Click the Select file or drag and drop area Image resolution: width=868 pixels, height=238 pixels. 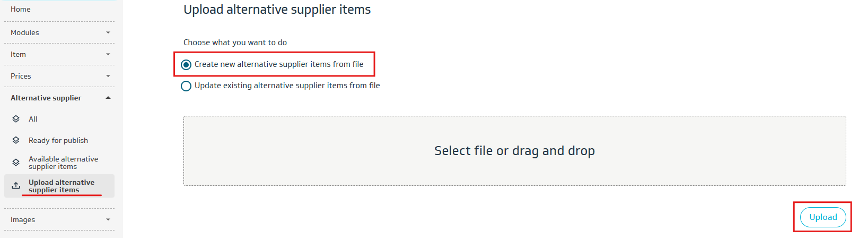click(x=514, y=151)
